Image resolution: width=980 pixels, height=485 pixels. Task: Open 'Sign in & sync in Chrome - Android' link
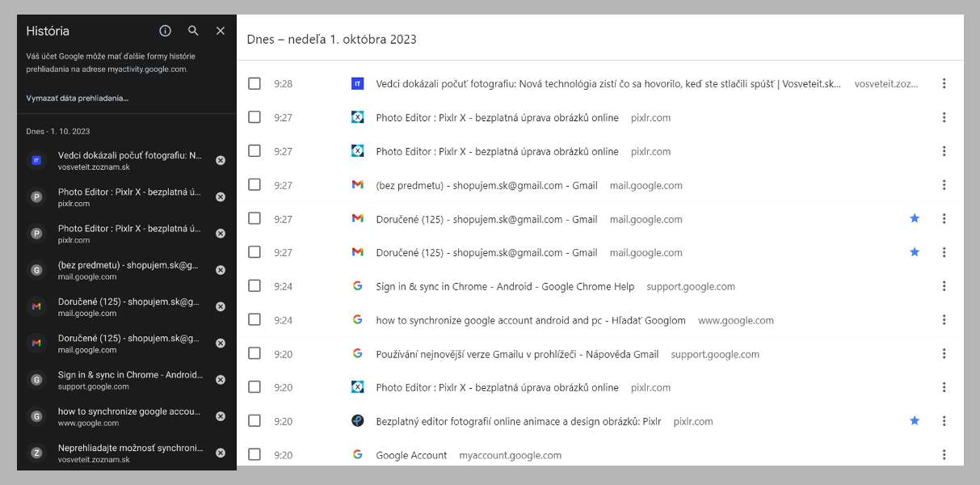[505, 286]
